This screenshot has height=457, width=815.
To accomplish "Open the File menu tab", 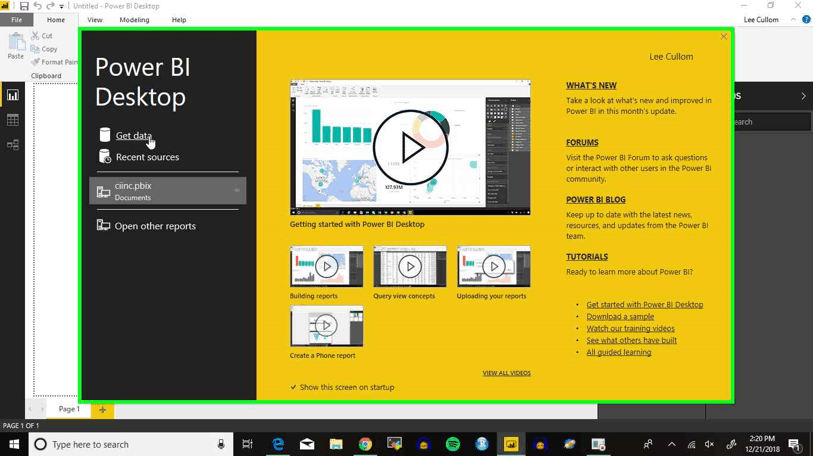I will coord(17,20).
